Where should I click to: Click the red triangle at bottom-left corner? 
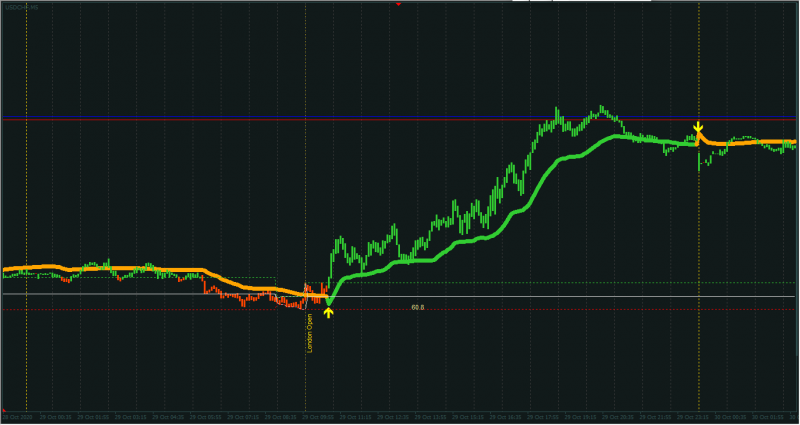point(5,410)
